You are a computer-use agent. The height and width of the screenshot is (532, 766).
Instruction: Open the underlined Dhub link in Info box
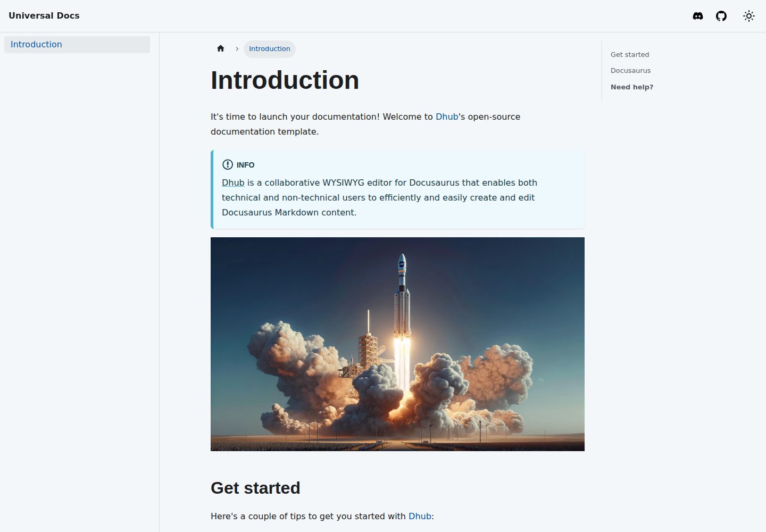coord(233,182)
